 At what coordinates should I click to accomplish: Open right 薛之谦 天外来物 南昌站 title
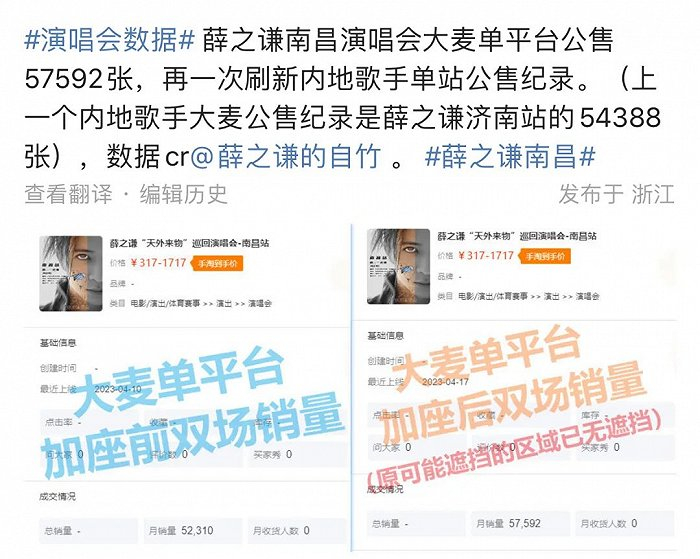click(517, 236)
